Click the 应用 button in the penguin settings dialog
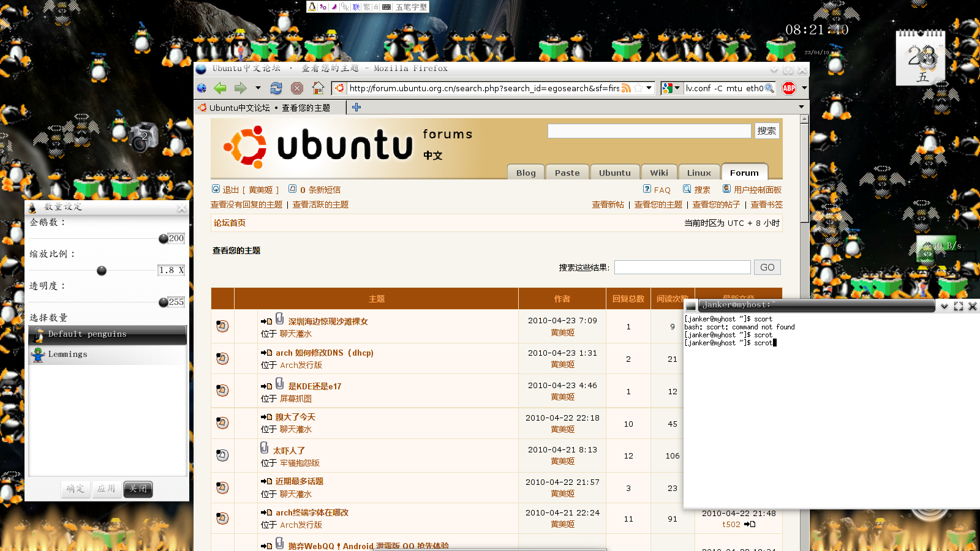This screenshot has width=980, height=551. (x=106, y=489)
